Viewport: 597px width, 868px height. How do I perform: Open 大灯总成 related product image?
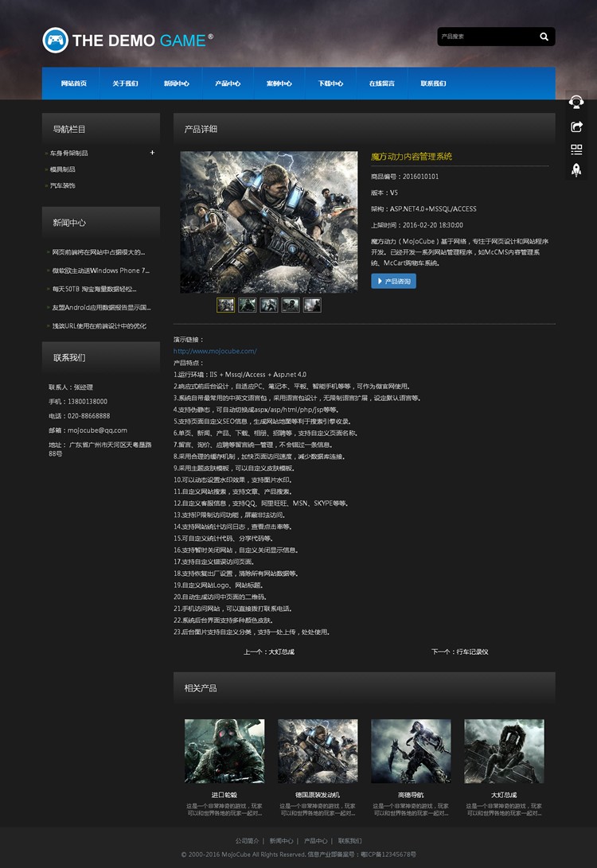pyautogui.click(x=504, y=751)
